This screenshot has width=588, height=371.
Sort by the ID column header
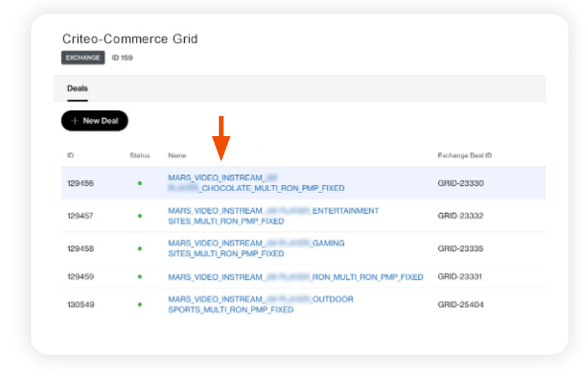(70, 155)
